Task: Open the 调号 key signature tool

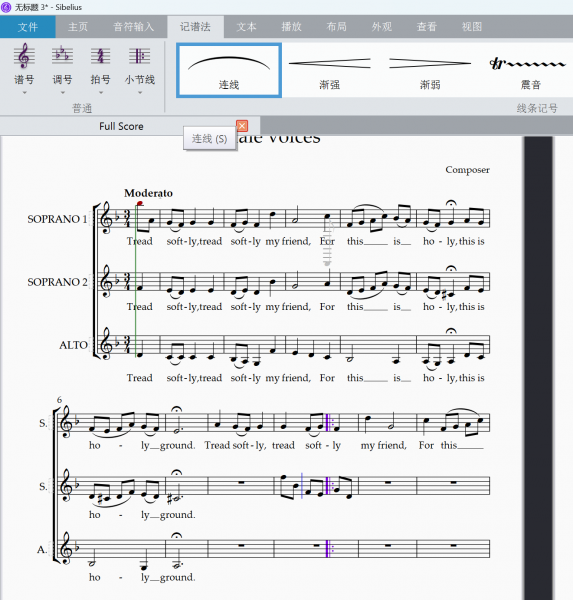Action: coord(62,64)
